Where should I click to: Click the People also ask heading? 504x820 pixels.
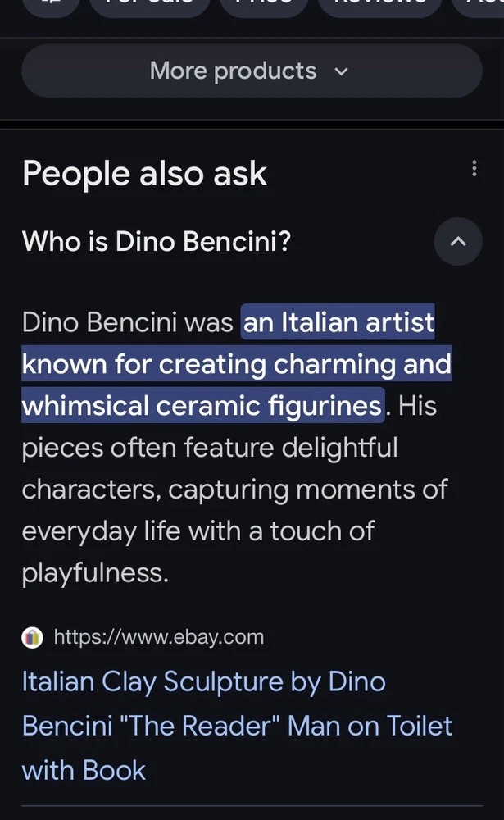[144, 174]
